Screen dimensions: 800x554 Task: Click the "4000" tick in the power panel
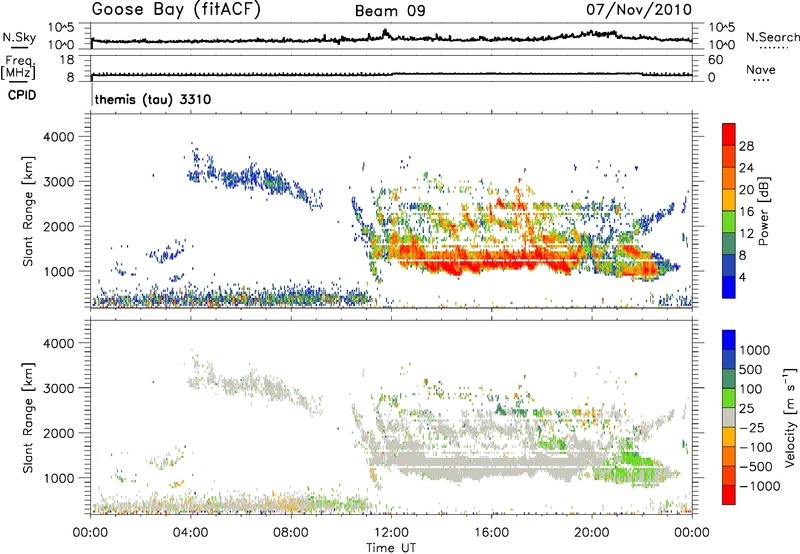click(x=58, y=137)
